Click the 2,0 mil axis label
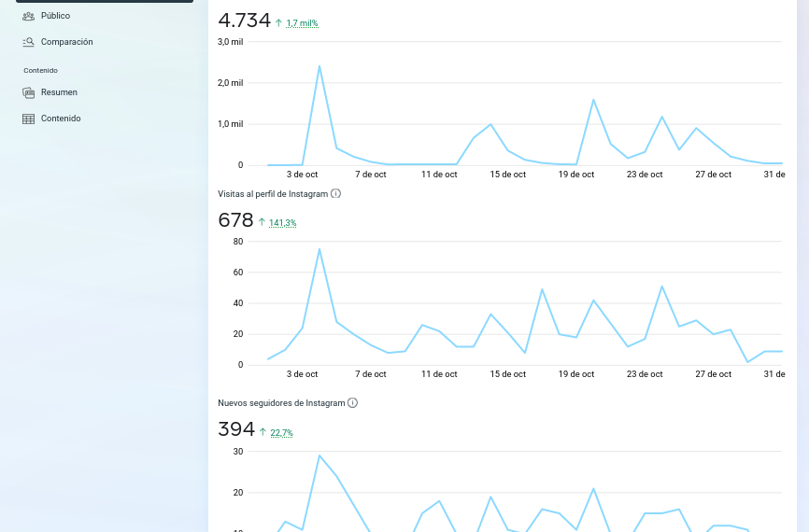This screenshot has height=532, width=809. click(230, 83)
